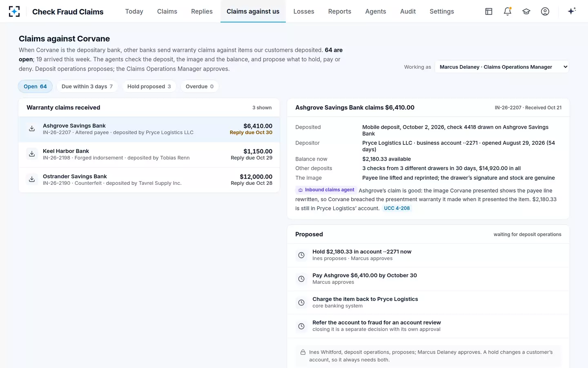
Task: Select the Ostrander Savings Bank claim row
Action: pos(149,180)
